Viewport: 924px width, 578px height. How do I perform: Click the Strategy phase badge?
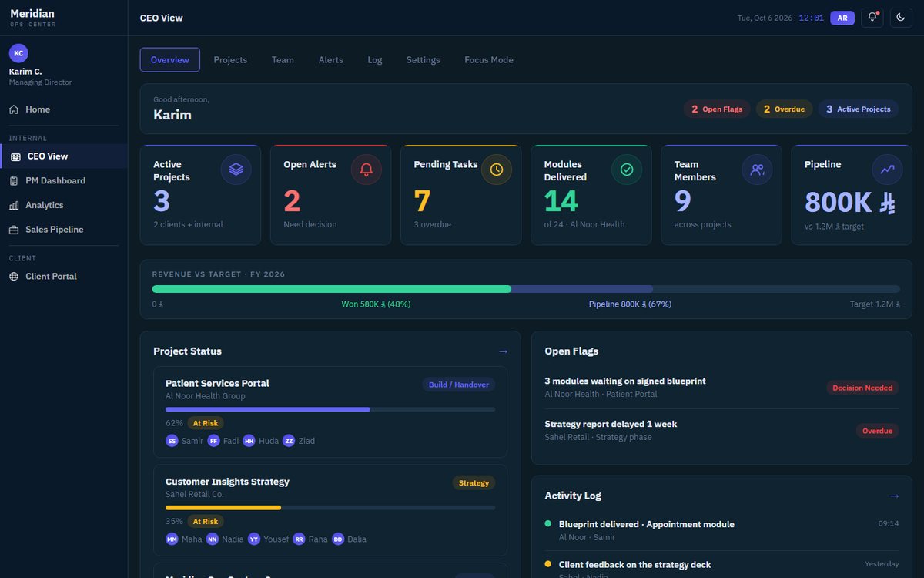point(474,483)
